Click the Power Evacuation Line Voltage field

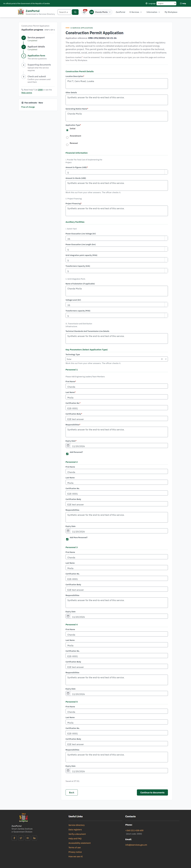click(117, 238)
